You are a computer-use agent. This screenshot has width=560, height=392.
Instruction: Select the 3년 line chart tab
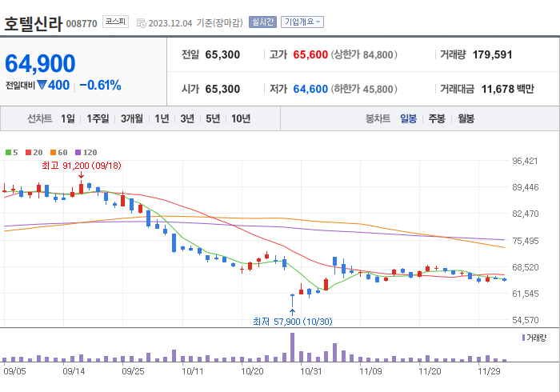pos(187,118)
